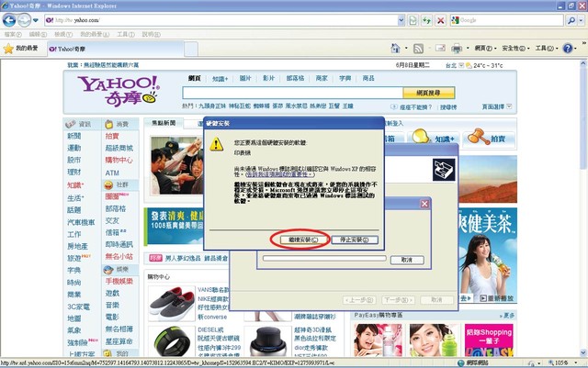Image resolution: width=588 pixels, height=368 pixels.
Task: Click the RSS feeds icon
Action: (x=418, y=49)
